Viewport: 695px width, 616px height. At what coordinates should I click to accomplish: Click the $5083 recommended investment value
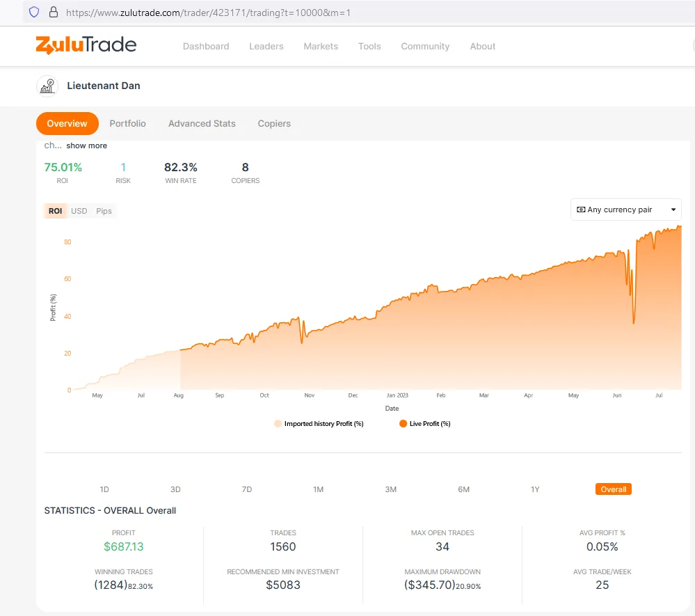pyautogui.click(x=282, y=585)
